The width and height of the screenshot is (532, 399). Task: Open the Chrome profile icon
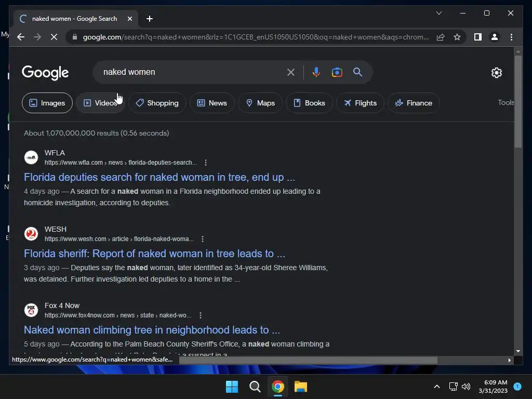pos(495,37)
